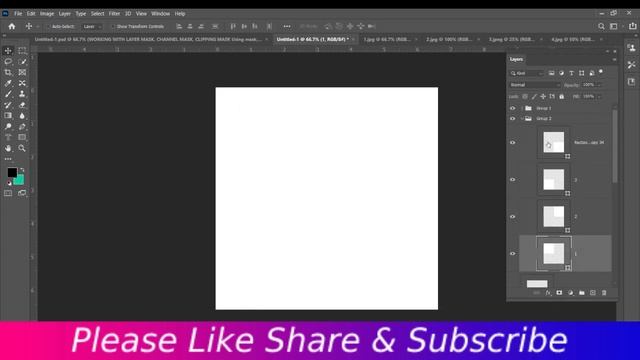Image resolution: width=640 pixels, height=360 pixels.
Task: Switch to the 1.jpg document tab
Action: (x=387, y=40)
